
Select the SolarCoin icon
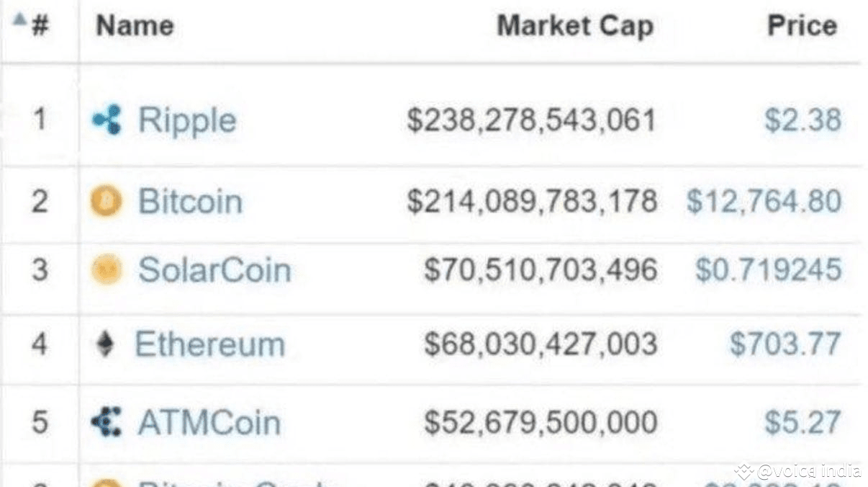[x=107, y=269]
